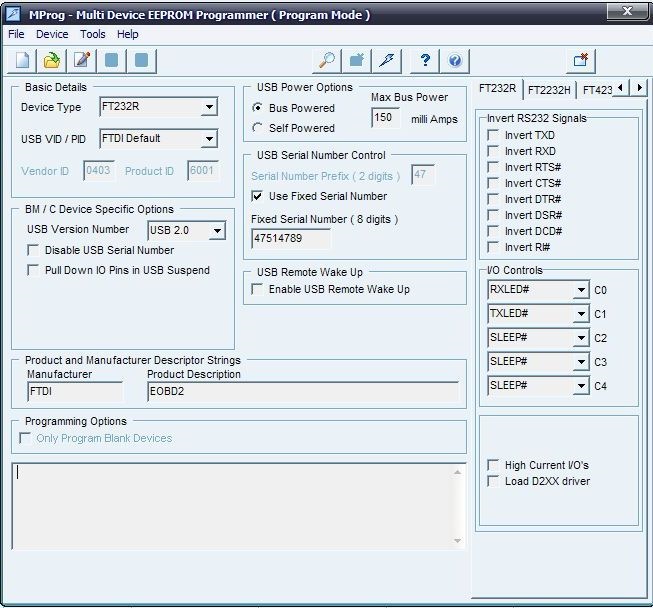
Task: Click the MProg app icon in title bar
Action: pyautogui.click(x=13, y=14)
